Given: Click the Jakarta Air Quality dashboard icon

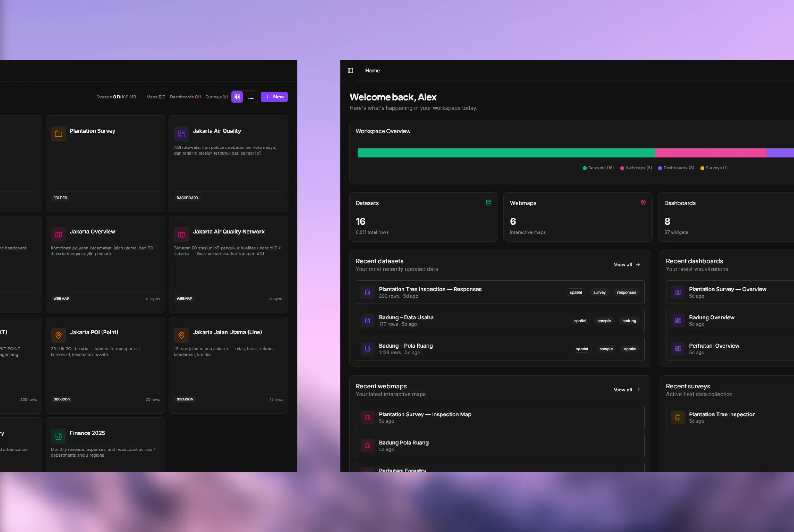Looking at the screenshot, I should pos(182,134).
